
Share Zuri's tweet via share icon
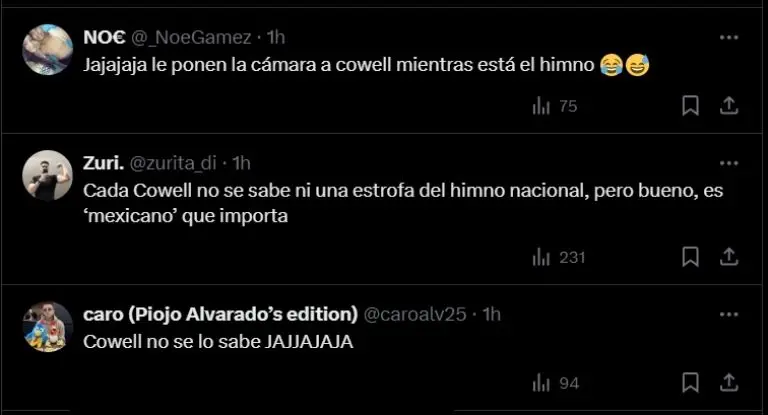click(x=729, y=257)
